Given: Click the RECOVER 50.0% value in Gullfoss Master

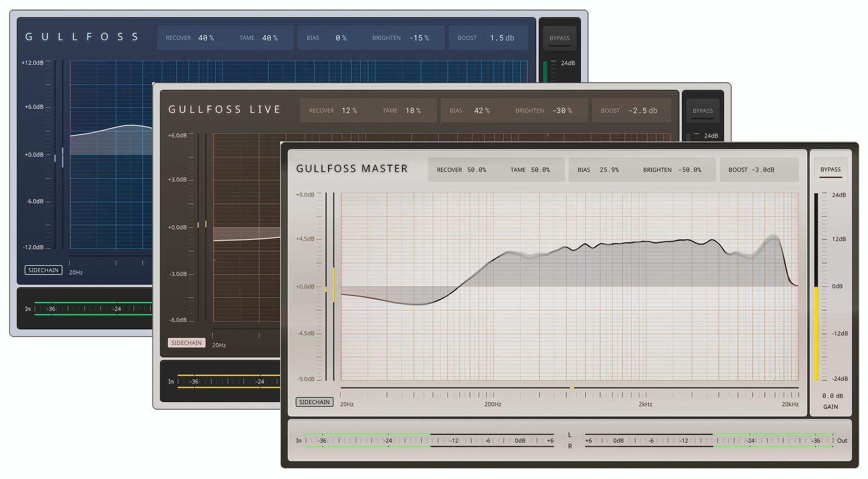Looking at the screenshot, I should click(x=476, y=170).
